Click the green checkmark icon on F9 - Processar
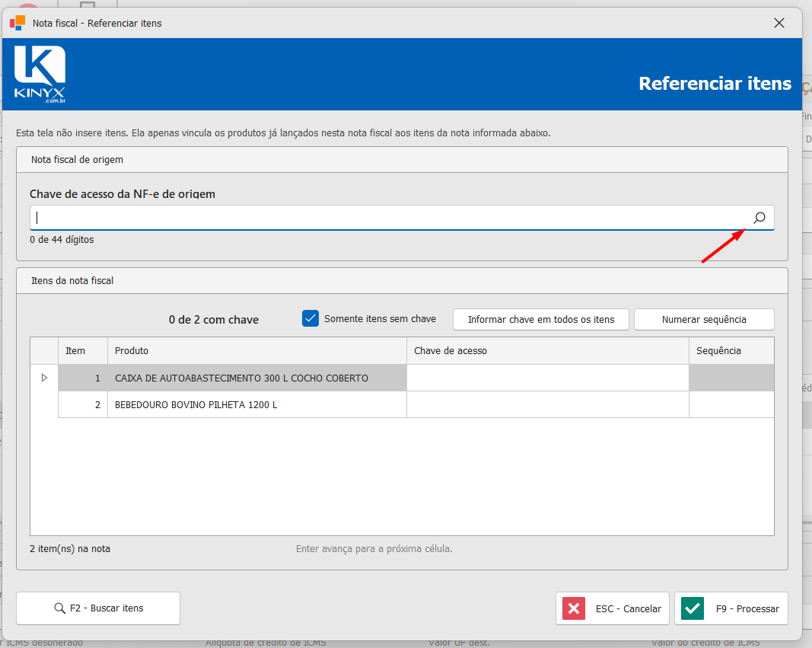This screenshot has height=648, width=812. [x=693, y=608]
